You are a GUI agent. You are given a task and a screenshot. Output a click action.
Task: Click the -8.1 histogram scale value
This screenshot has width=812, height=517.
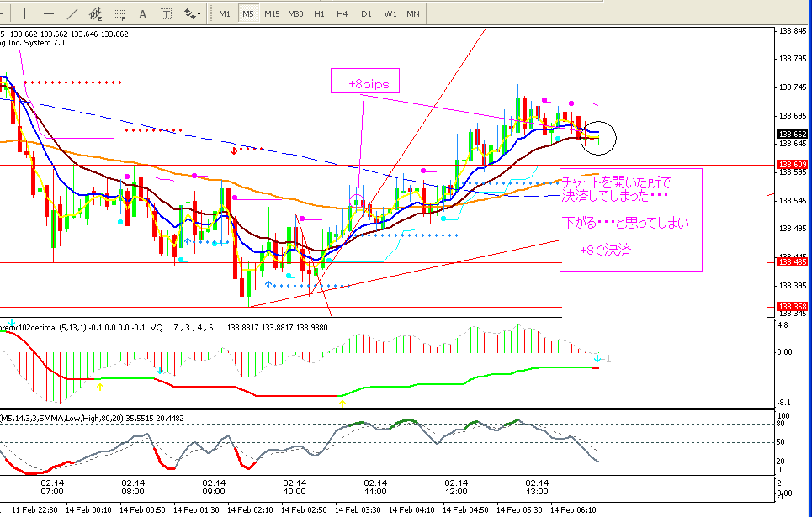(x=784, y=403)
